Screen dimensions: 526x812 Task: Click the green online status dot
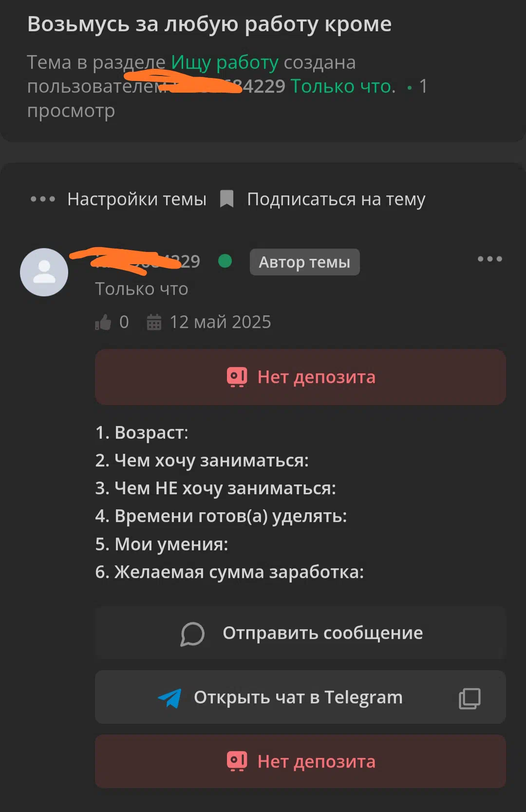tap(225, 261)
